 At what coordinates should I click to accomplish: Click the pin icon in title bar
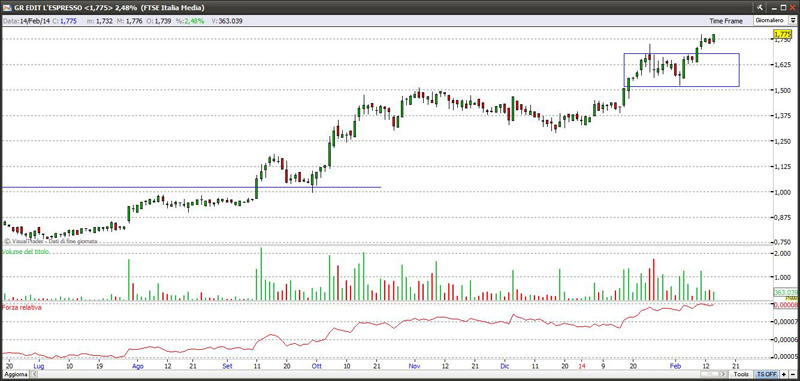click(761, 7)
